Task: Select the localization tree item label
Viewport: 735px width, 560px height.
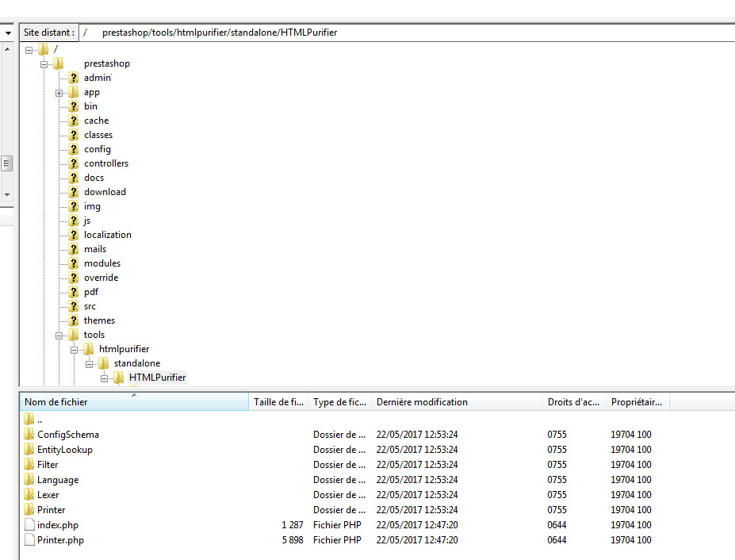Action: click(x=108, y=235)
